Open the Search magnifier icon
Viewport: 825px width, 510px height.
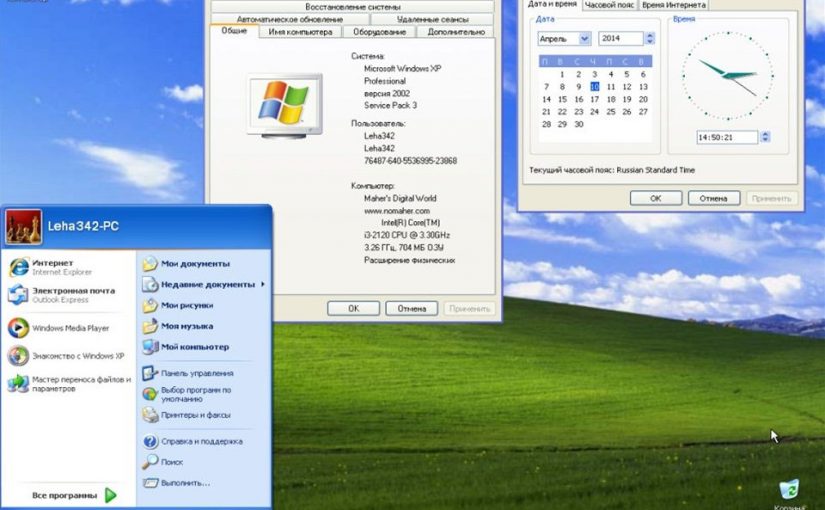[150, 462]
